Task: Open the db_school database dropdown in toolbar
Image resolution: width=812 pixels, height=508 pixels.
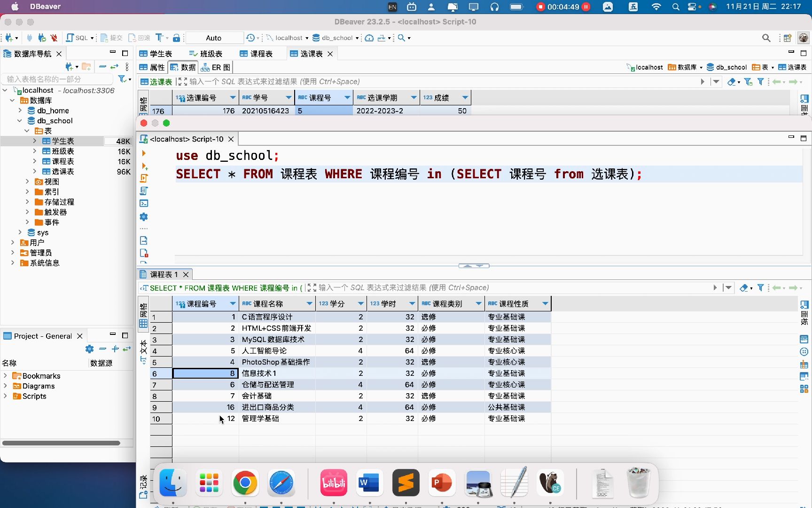Action: coord(357,38)
